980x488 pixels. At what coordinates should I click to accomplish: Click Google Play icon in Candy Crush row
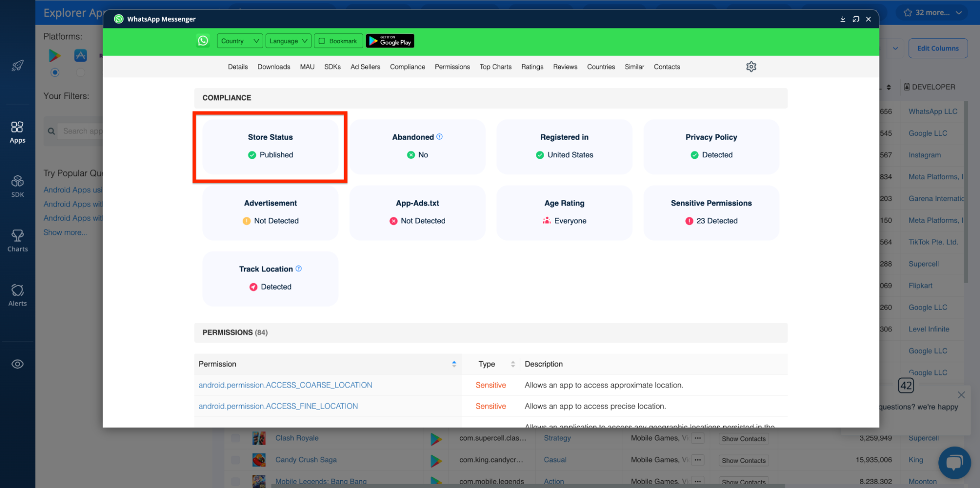[x=436, y=460]
